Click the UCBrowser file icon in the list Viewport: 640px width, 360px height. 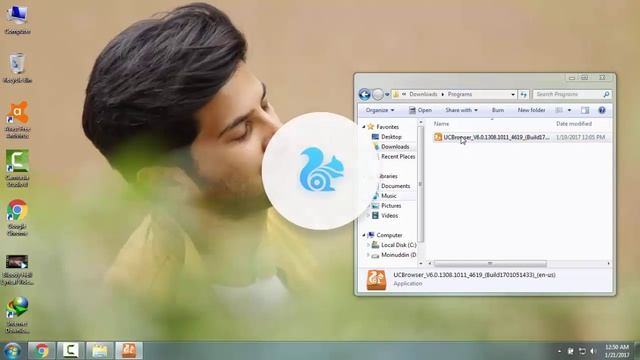point(438,137)
